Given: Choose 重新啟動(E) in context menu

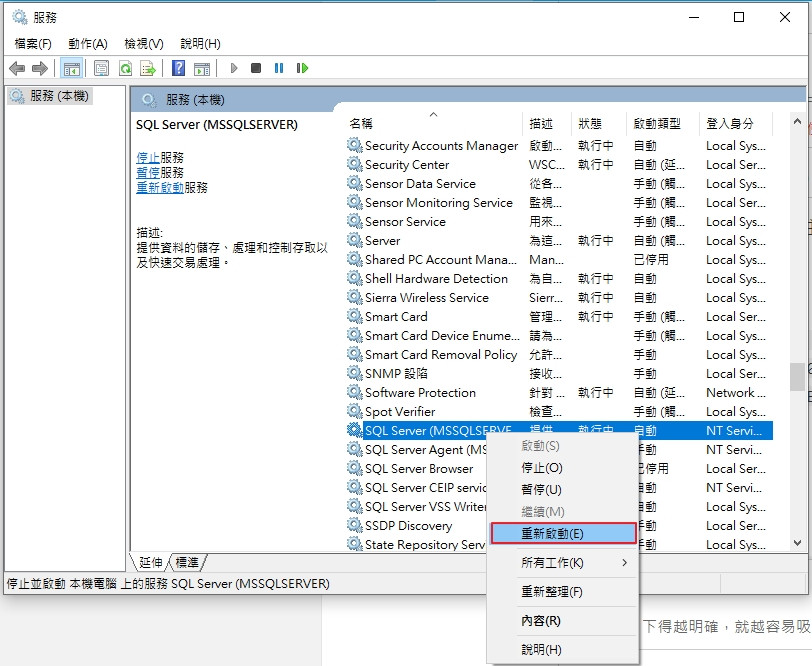Looking at the screenshot, I should pyautogui.click(x=563, y=533).
